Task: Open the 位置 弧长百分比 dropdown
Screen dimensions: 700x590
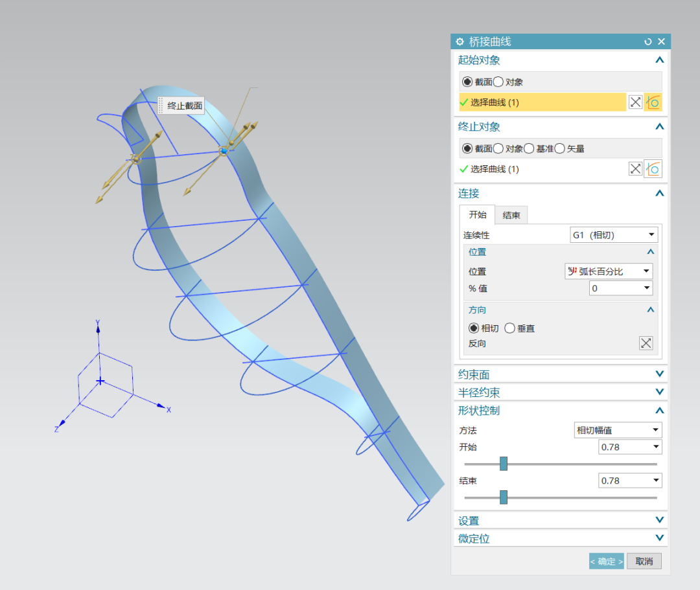Action: pyautogui.click(x=609, y=271)
